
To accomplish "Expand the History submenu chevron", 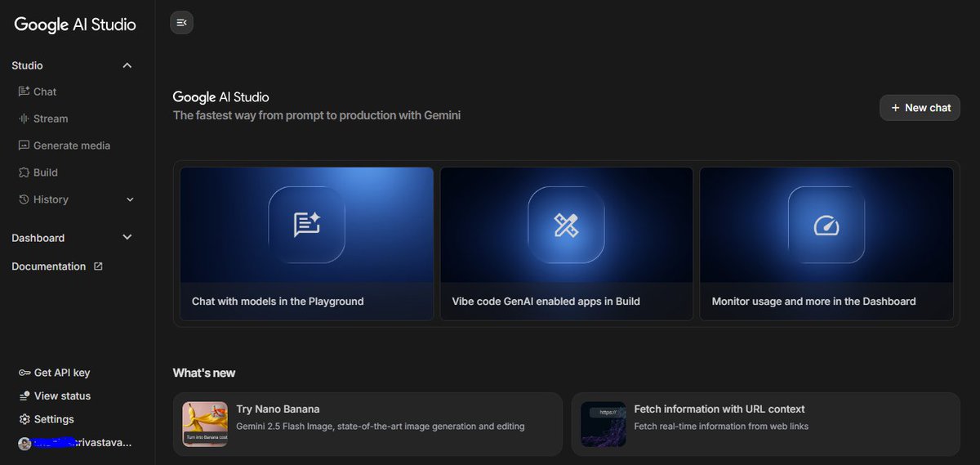I will [x=130, y=199].
